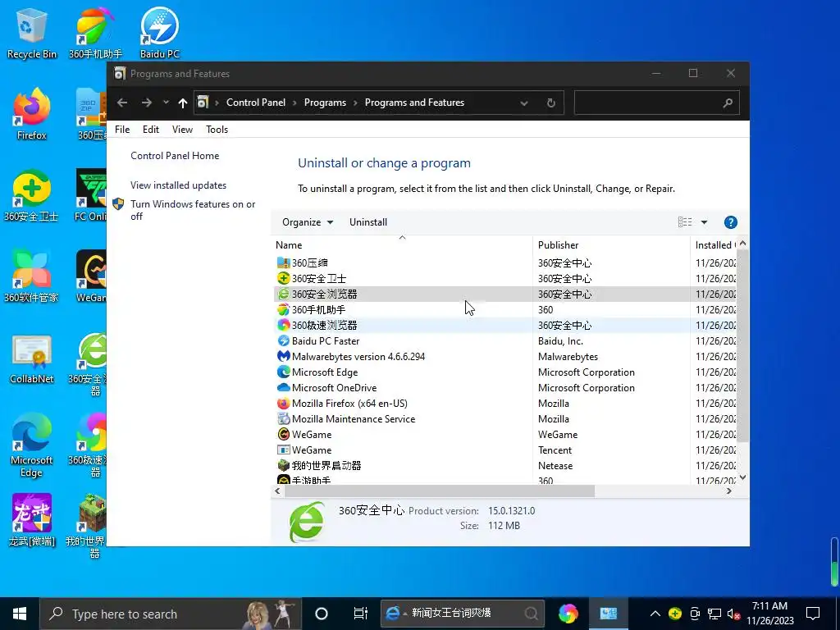Screen dimensions: 840x630
Task: Open the Edit menu
Action: [x=151, y=129]
